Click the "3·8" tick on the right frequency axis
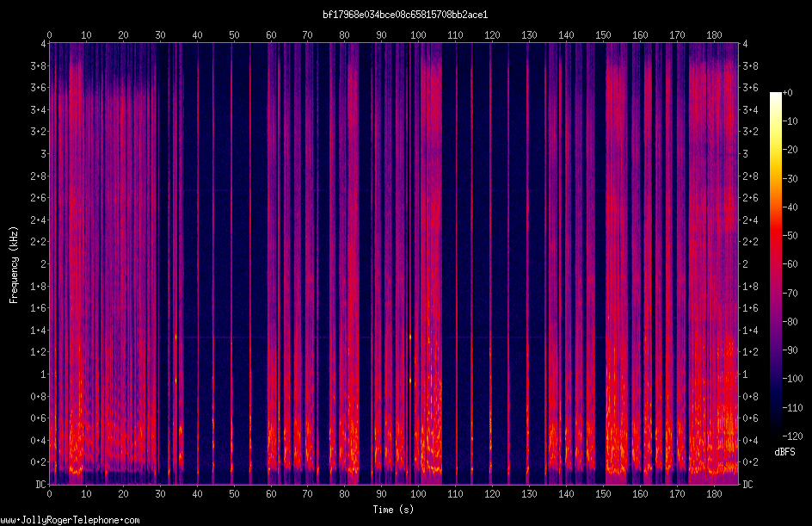The height and width of the screenshot is (526, 812). [x=750, y=65]
